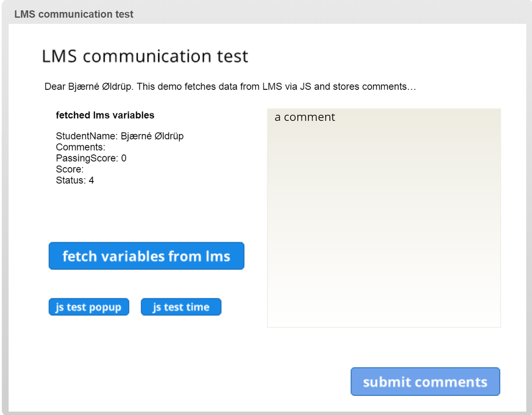Click the 'a comment' text in the text area
532x415 pixels.
coord(305,117)
